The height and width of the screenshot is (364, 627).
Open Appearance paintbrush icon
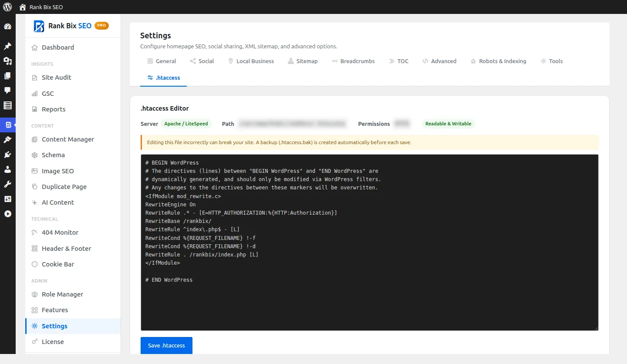tap(7, 140)
